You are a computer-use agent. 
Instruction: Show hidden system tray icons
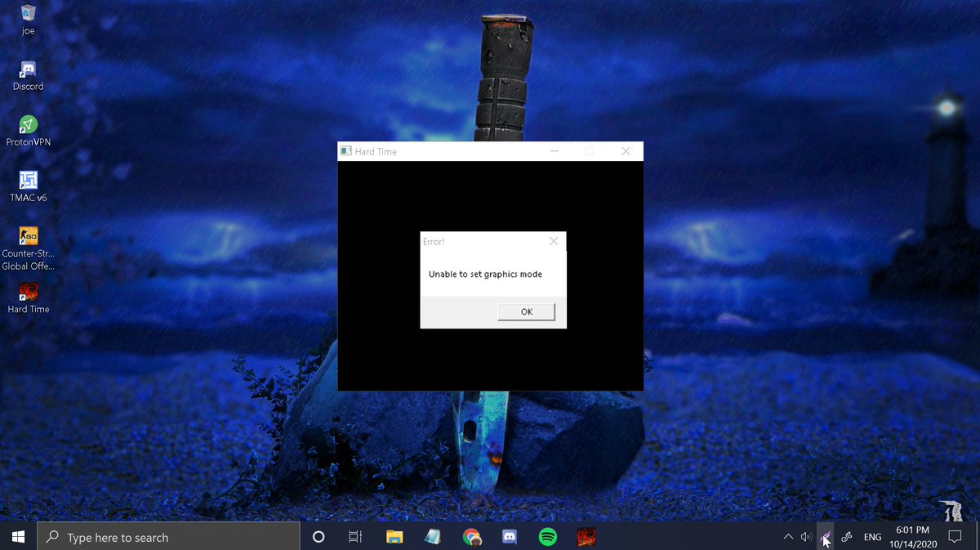pyautogui.click(x=788, y=537)
